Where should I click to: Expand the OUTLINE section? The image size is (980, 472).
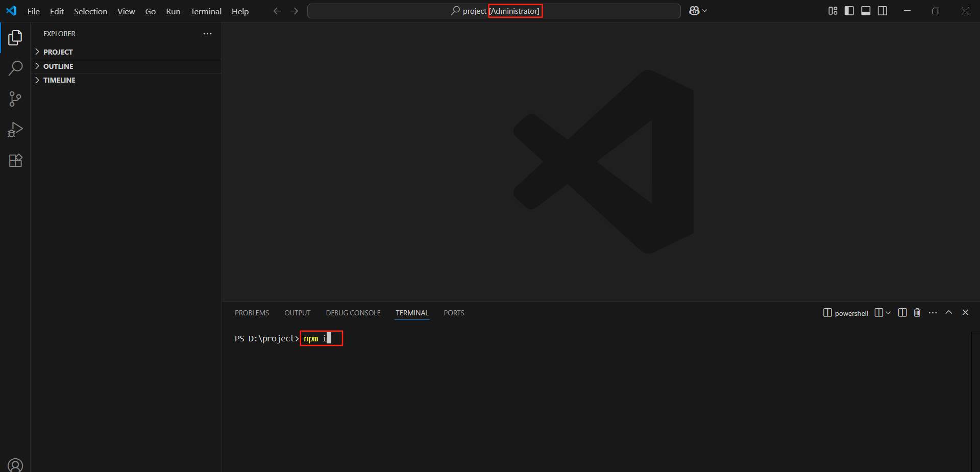pos(126,66)
